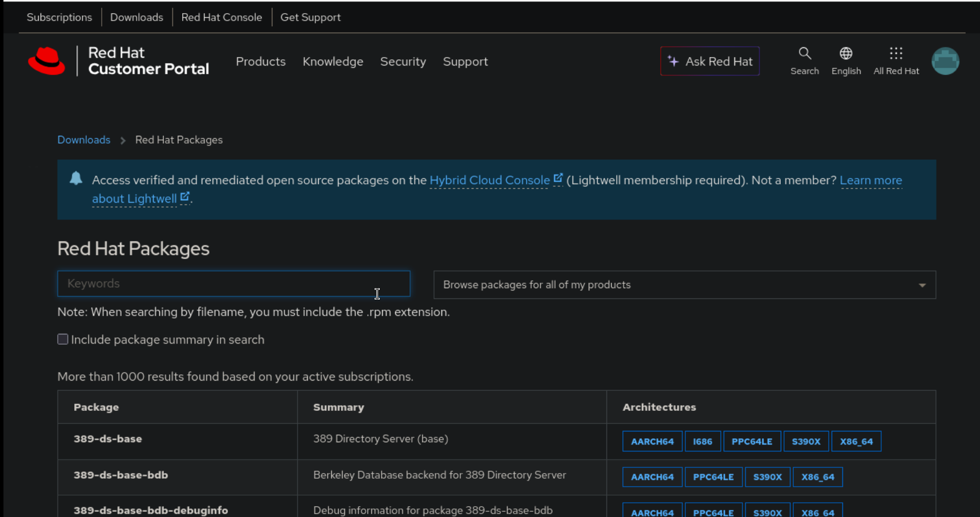
Task: Click the Architectures column header
Action: [659, 407]
